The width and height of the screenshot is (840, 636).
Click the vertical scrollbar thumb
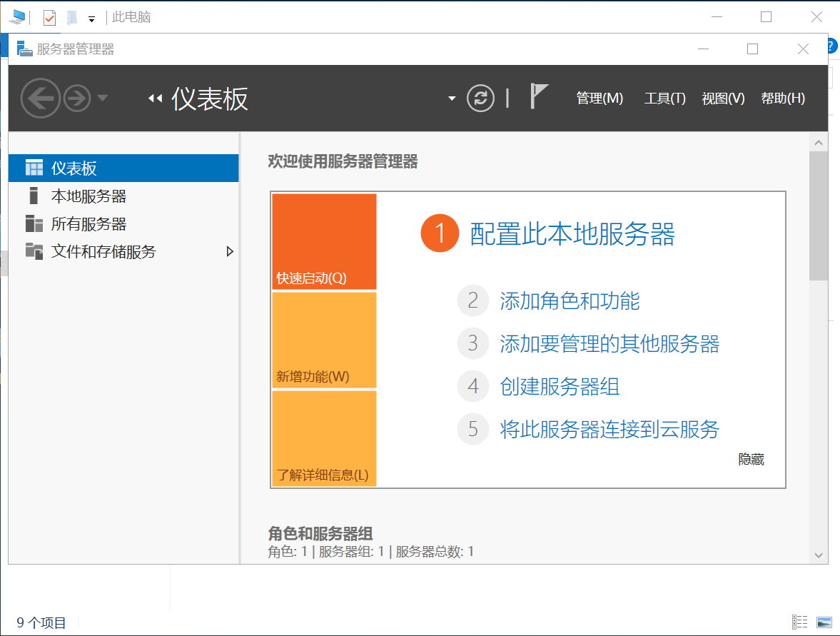(x=818, y=216)
